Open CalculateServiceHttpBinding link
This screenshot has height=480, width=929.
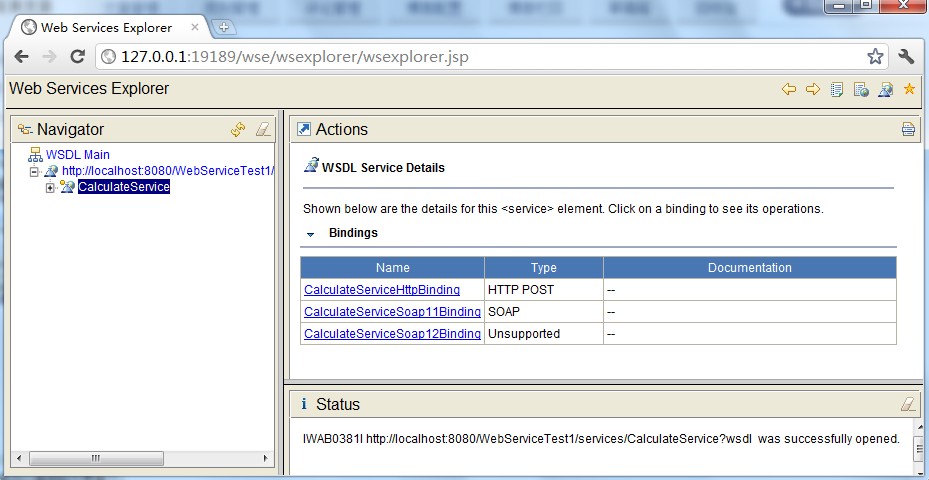[382, 290]
